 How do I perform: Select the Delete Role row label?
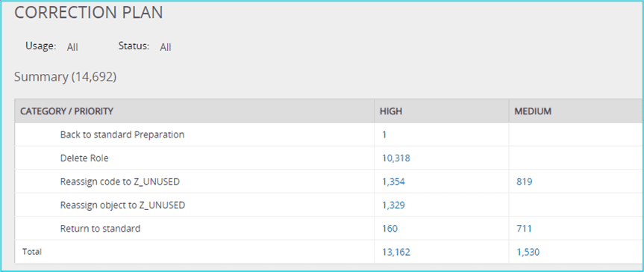tap(84, 158)
